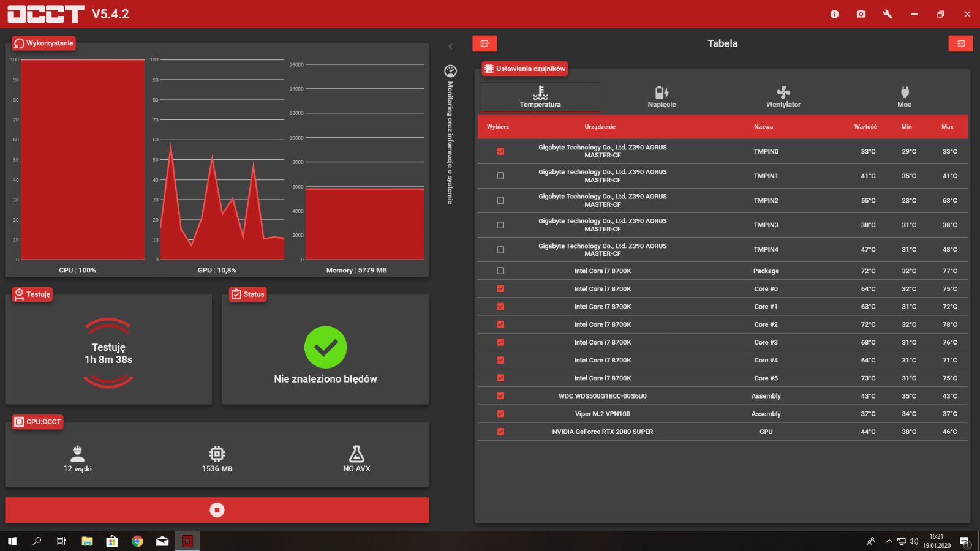This screenshot has width=980, height=551.
Task: Uncheck the Core #3 checkbox
Action: (500, 342)
